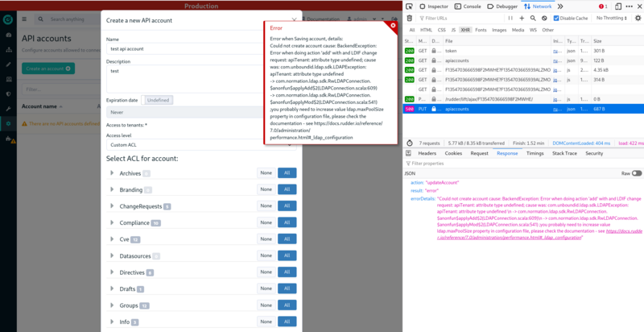
Task: Select the PUT apiaccounts 500 request row
Action: 523,109
